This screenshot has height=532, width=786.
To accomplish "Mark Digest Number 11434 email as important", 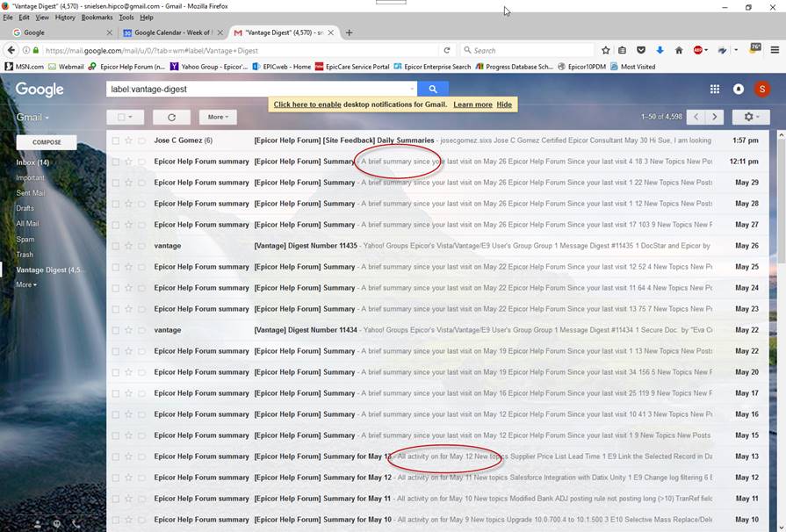I will click(x=141, y=330).
